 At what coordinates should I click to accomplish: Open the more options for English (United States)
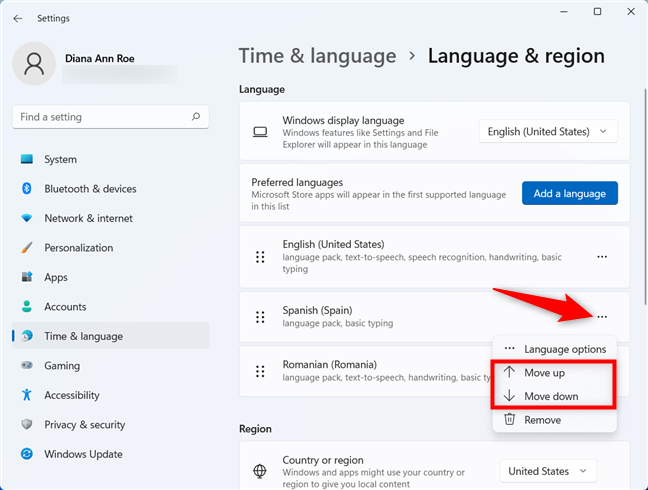coord(601,257)
